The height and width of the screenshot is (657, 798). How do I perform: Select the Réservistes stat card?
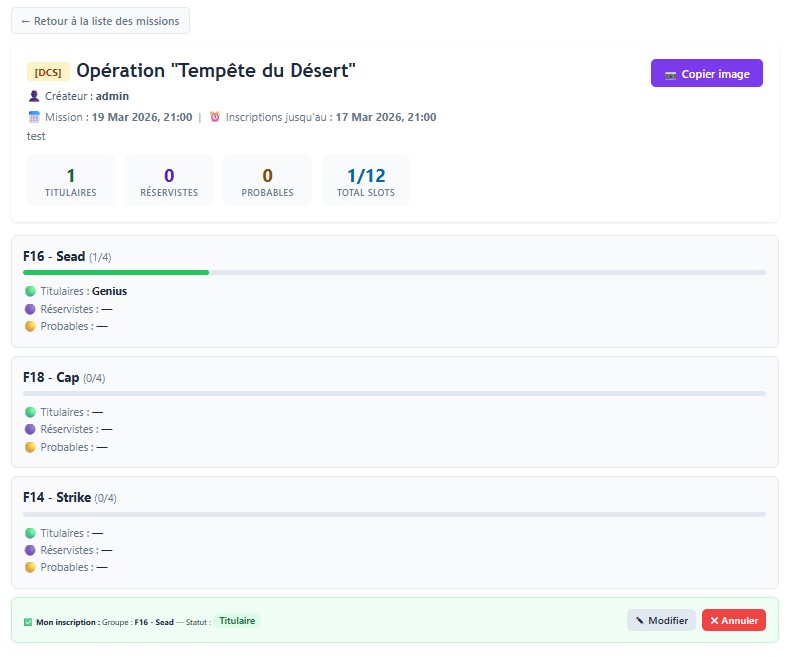point(169,181)
